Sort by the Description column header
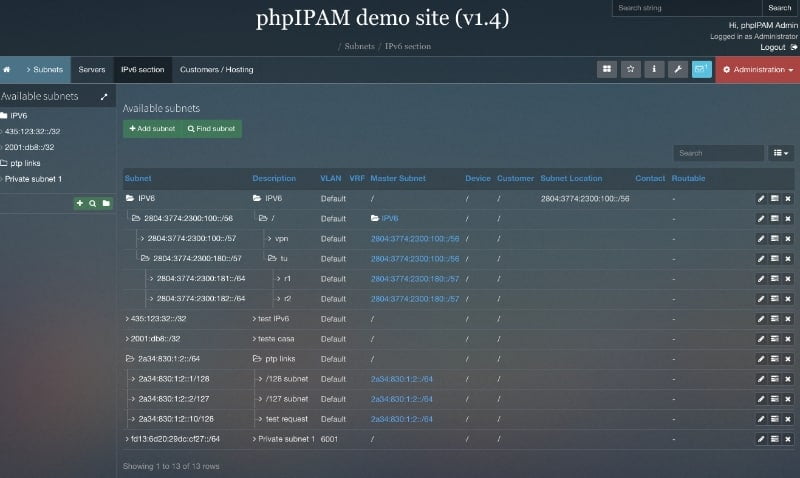800x478 pixels. (274, 178)
